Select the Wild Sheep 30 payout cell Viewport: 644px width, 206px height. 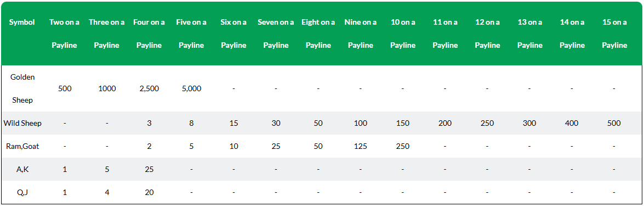(x=276, y=123)
